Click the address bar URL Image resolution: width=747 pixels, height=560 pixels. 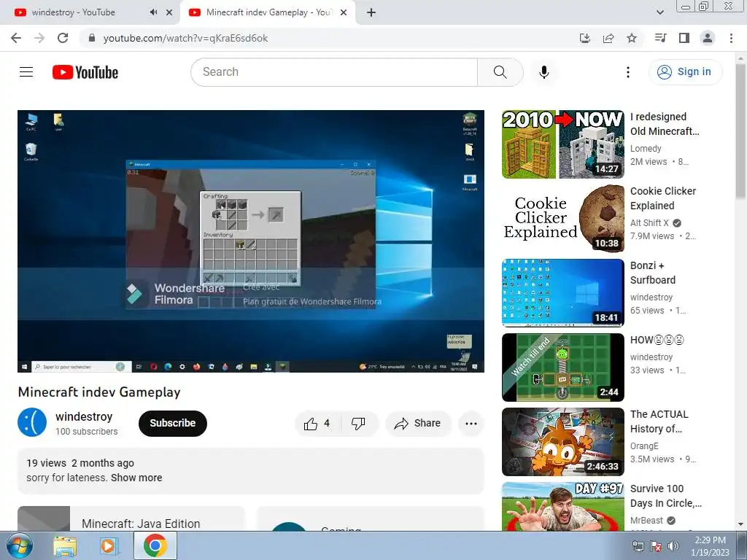pos(186,38)
